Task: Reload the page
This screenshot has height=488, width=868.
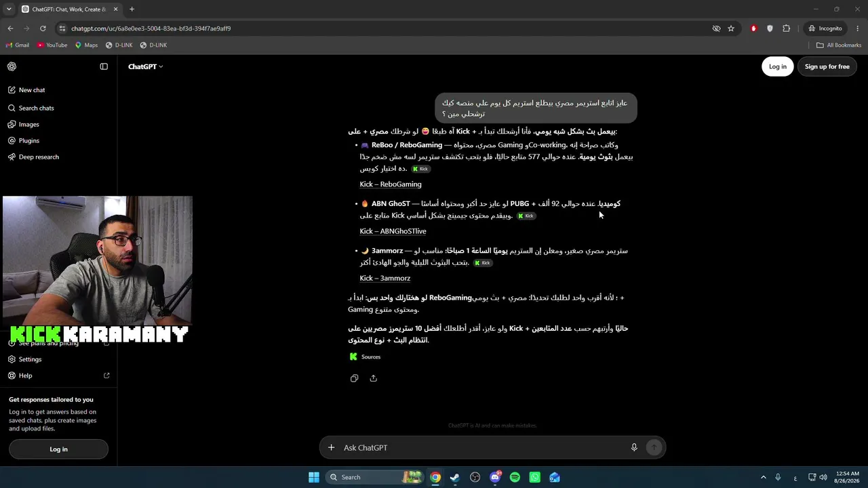Action: click(43, 28)
